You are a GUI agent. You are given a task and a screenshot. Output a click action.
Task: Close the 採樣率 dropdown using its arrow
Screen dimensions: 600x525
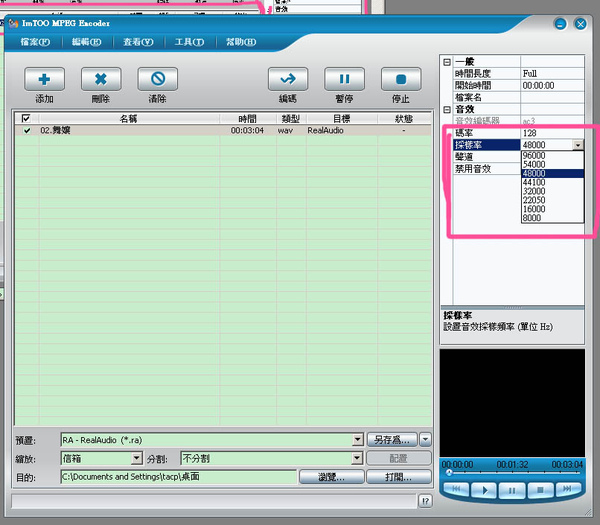[578, 145]
